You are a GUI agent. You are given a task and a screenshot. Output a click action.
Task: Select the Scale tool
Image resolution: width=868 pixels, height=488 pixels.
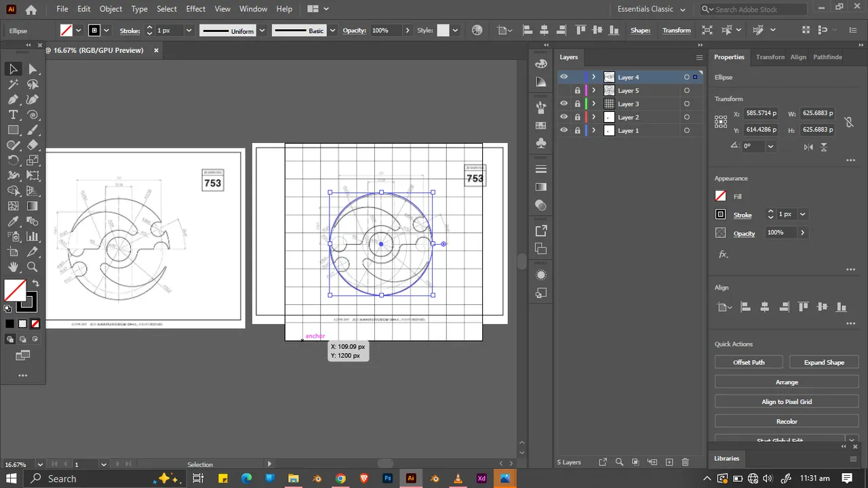[x=33, y=161]
